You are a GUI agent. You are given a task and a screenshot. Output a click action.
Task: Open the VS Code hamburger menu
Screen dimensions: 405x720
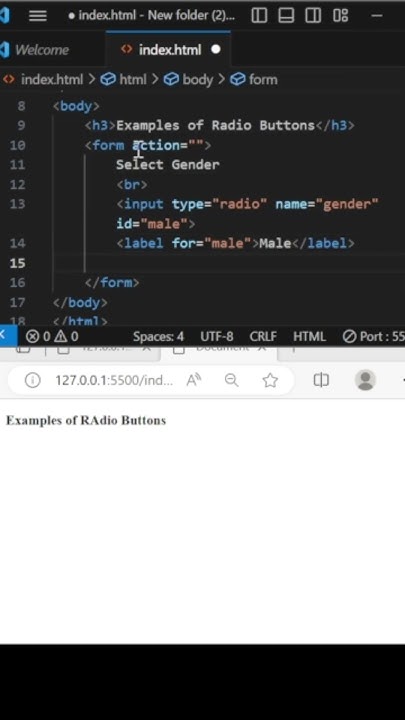pyautogui.click(x=38, y=16)
